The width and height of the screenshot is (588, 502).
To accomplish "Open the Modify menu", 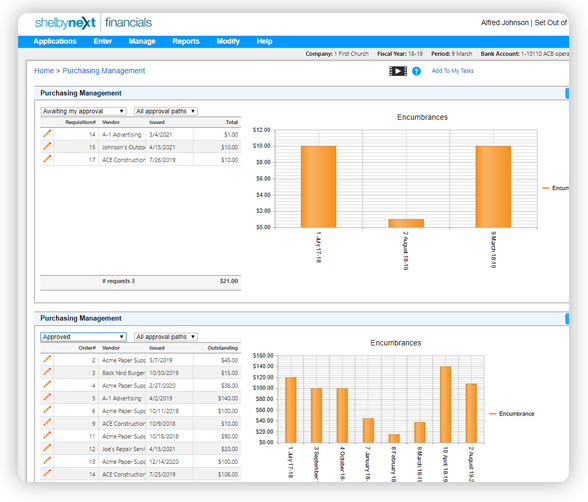I will pyautogui.click(x=228, y=41).
